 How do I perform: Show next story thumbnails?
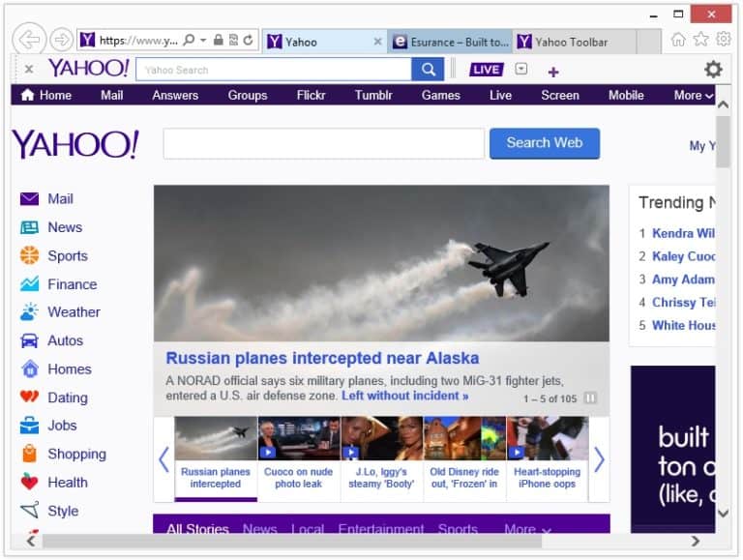click(x=599, y=459)
